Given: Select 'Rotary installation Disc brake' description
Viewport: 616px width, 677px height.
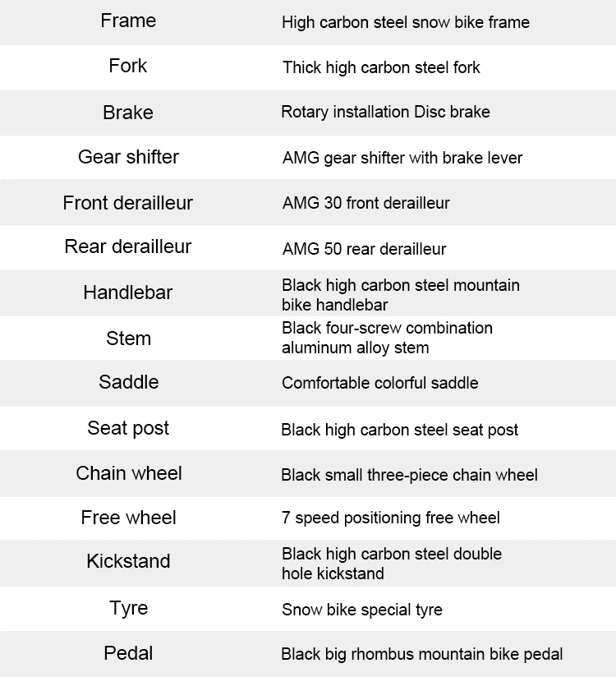Looking at the screenshot, I should (385, 113).
